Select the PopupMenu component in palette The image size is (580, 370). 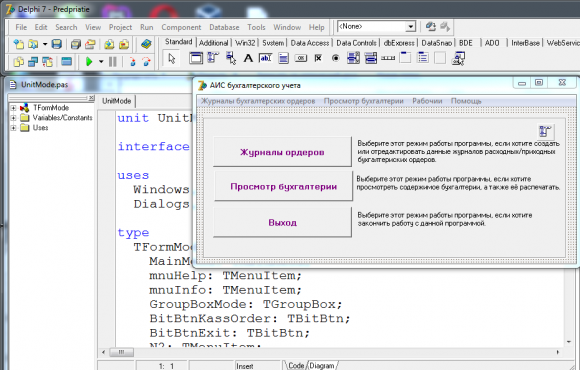pyautogui.click(x=231, y=58)
